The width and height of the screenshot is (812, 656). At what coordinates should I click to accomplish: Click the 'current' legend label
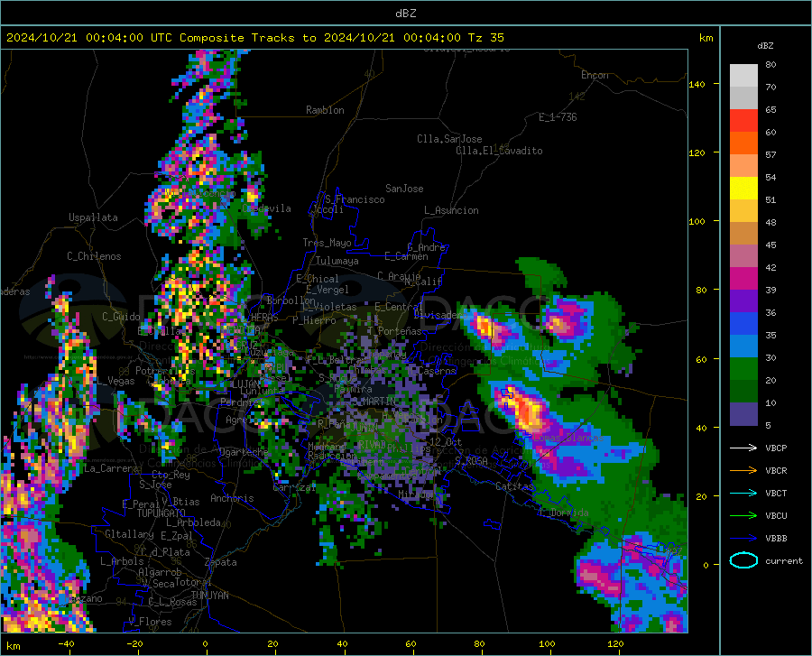pos(784,561)
